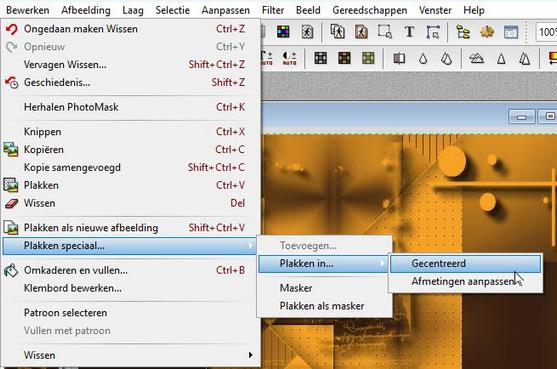Image resolution: width=557 pixels, height=369 pixels.
Task: Expand the Plakken speciaal submenu
Action: [129, 245]
